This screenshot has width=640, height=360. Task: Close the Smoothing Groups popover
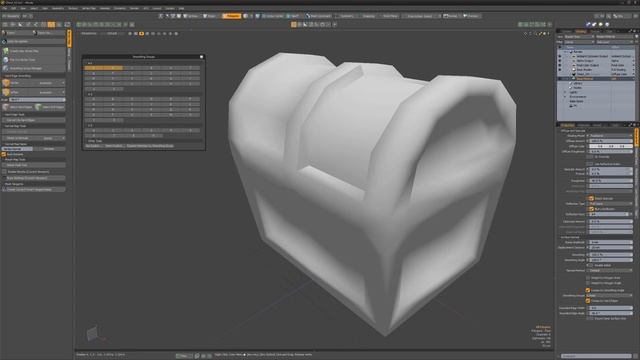tap(201, 57)
